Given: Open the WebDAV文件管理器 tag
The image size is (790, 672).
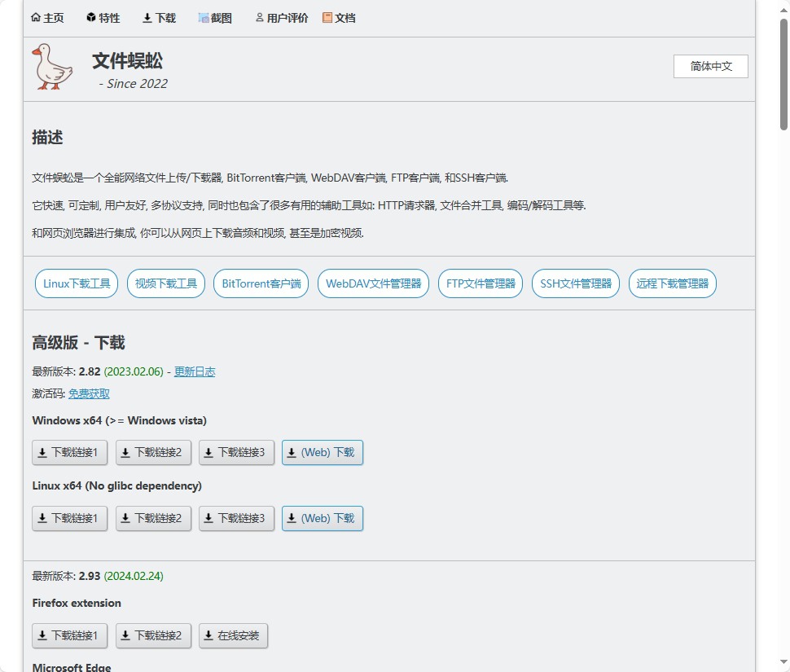Looking at the screenshot, I should pyautogui.click(x=373, y=283).
